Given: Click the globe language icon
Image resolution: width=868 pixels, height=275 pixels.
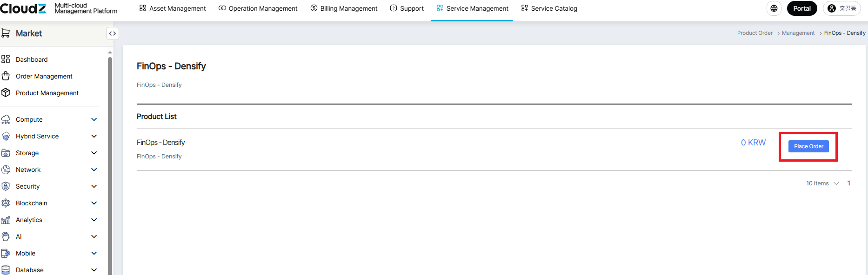Looking at the screenshot, I should point(774,8).
